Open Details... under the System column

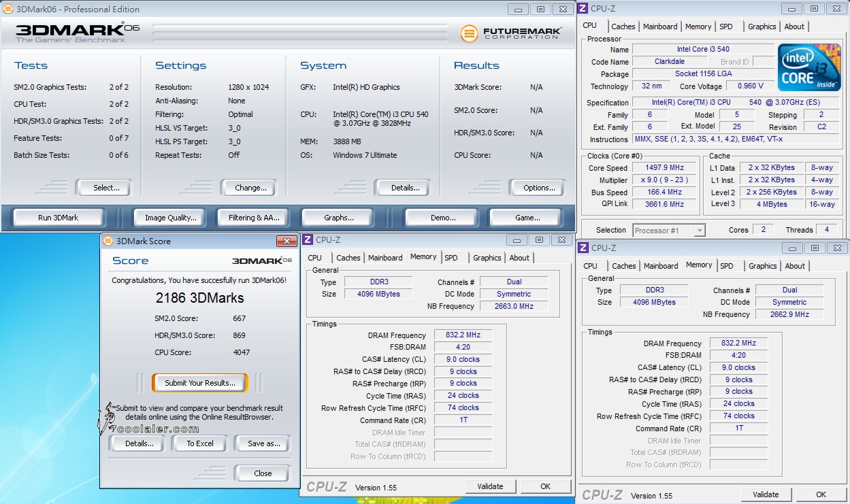[x=402, y=188]
